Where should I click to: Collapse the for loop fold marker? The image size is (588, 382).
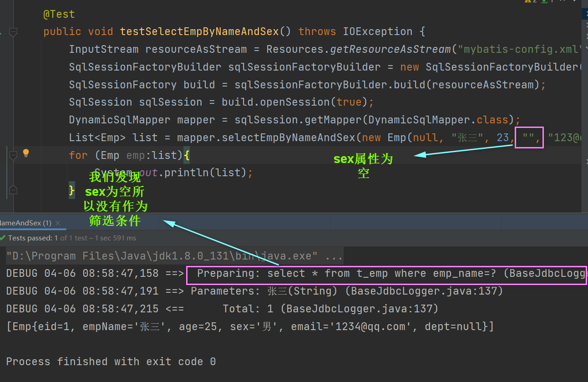13,156
